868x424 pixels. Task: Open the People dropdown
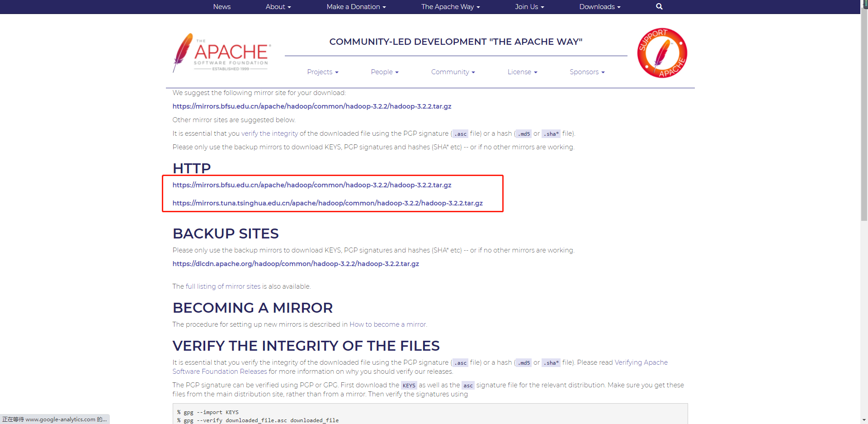tap(385, 72)
